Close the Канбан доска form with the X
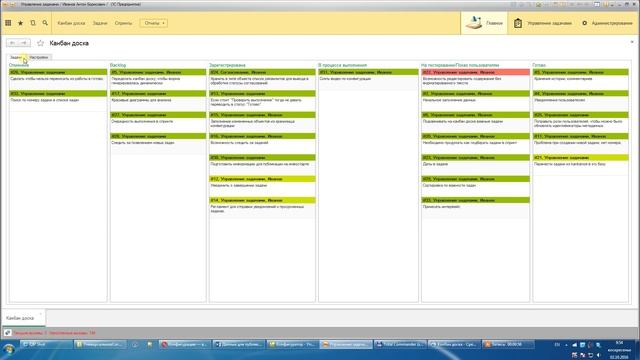This screenshot has height=360, width=640. [632, 42]
